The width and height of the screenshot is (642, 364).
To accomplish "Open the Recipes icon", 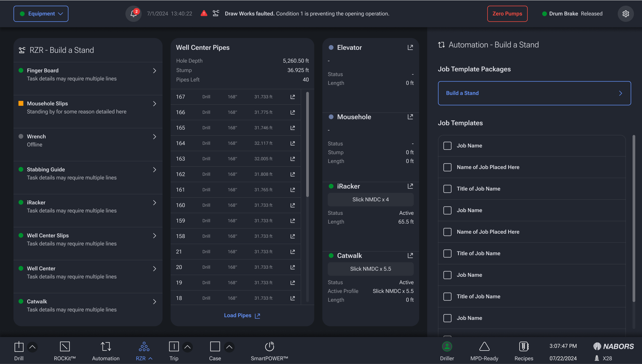I will (x=524, y=346).
